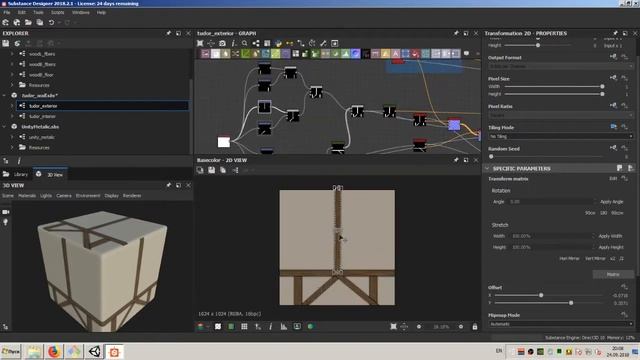The width and height of the screenshot is (640, 360).
Task: Expand the unity_metallic graph tree node
Action: pyautogui.click(x=12, y=137)
